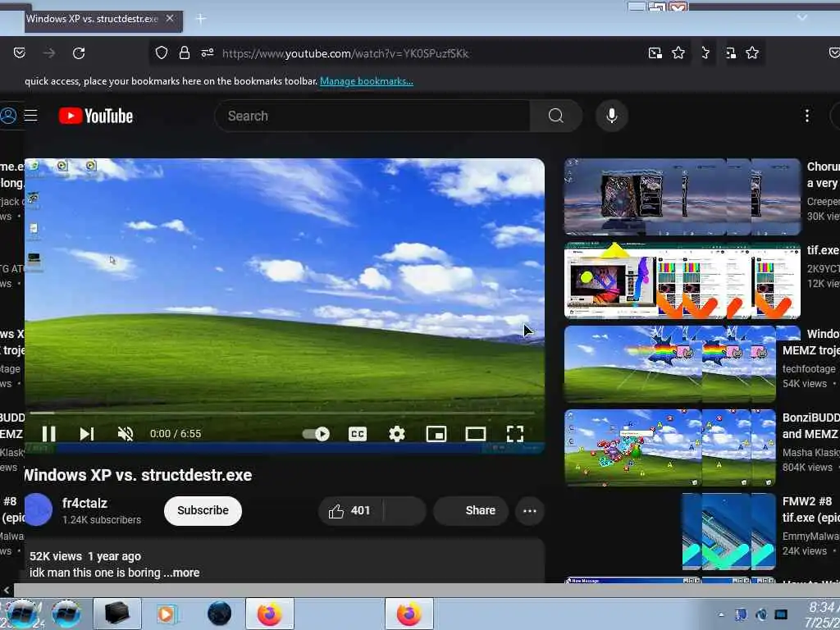The image size is (840, 630).
Task: Search with your voice microphone
Action: (x=612, y=116)
